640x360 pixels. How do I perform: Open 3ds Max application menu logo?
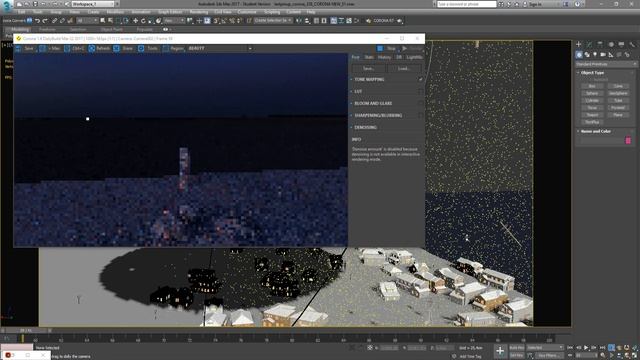(x=7, y=6)
